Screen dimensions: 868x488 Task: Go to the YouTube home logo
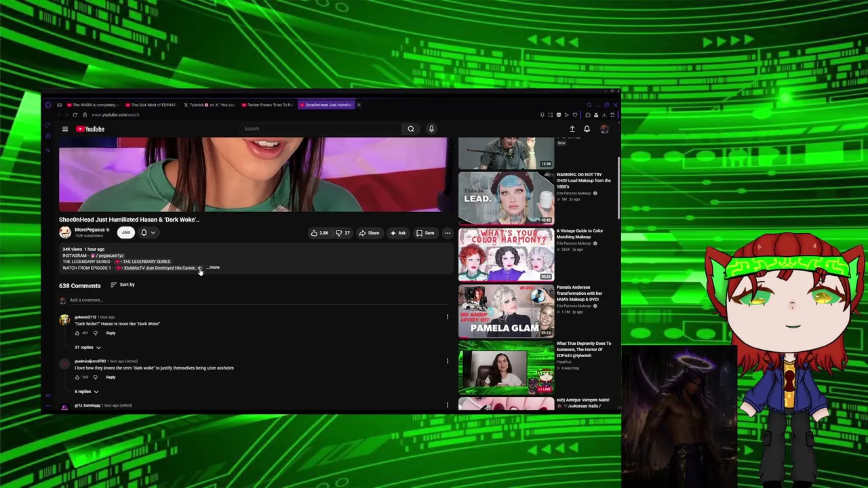pos(90,129)
